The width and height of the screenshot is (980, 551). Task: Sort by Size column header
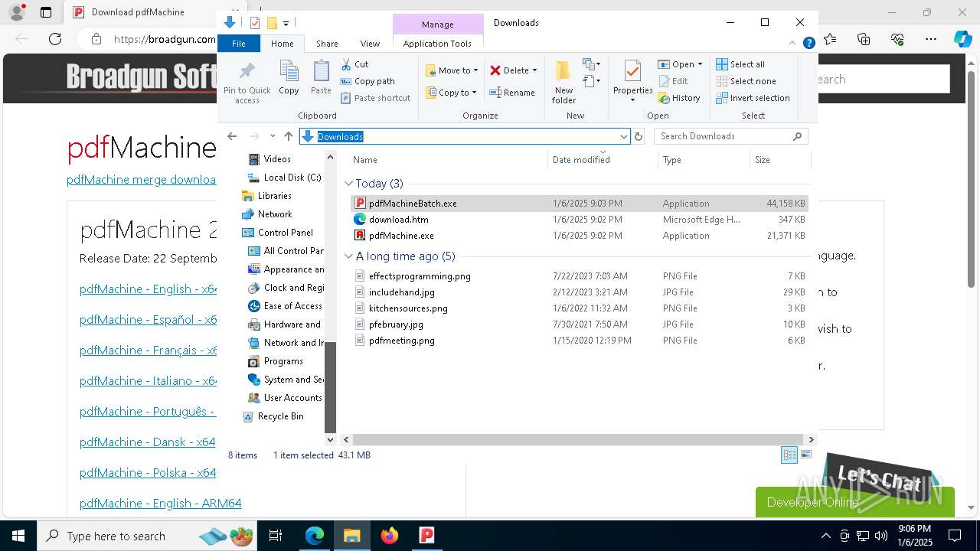[x=779, y=160]
